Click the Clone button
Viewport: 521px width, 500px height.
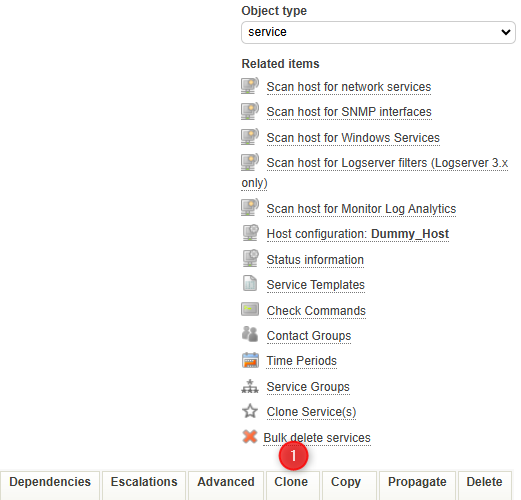tap(291, 482)
